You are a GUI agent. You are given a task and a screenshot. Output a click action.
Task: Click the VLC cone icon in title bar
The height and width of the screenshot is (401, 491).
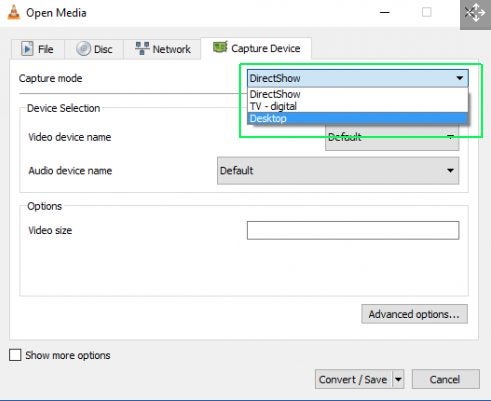click(x=13, y=13)
